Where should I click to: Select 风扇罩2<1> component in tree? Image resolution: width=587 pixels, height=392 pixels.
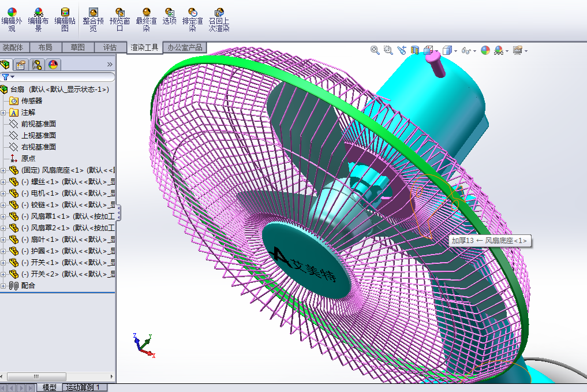(x=62, y=228)
